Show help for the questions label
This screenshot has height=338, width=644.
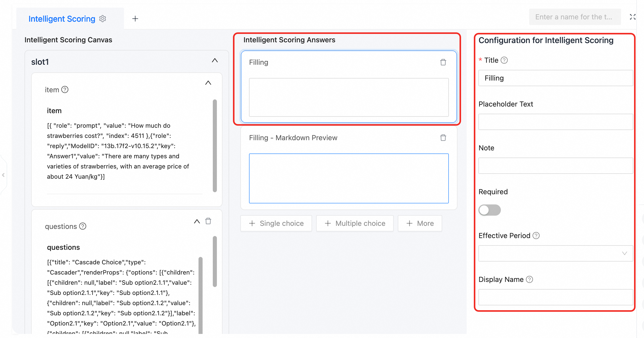pos(83,226)
